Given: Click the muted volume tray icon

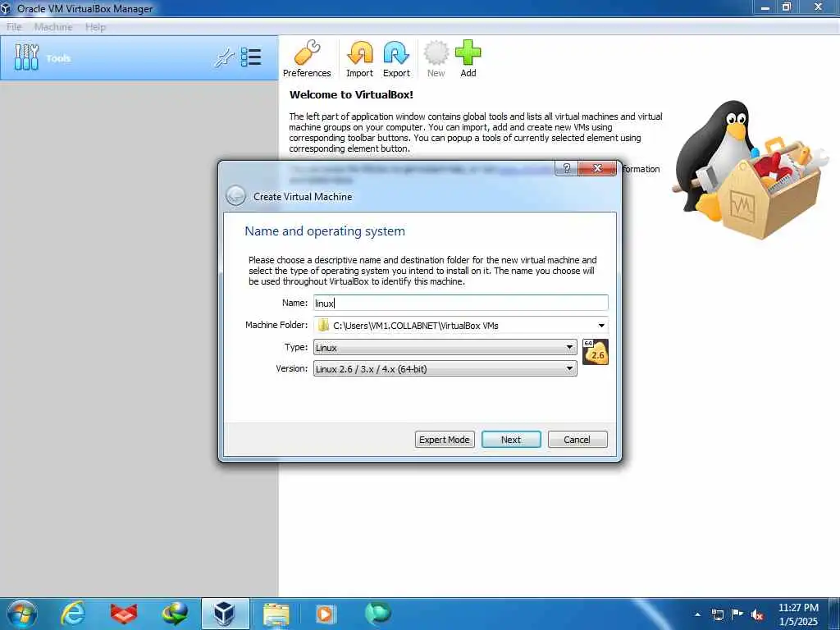Looking at the screenshot, I should (757, 615).
